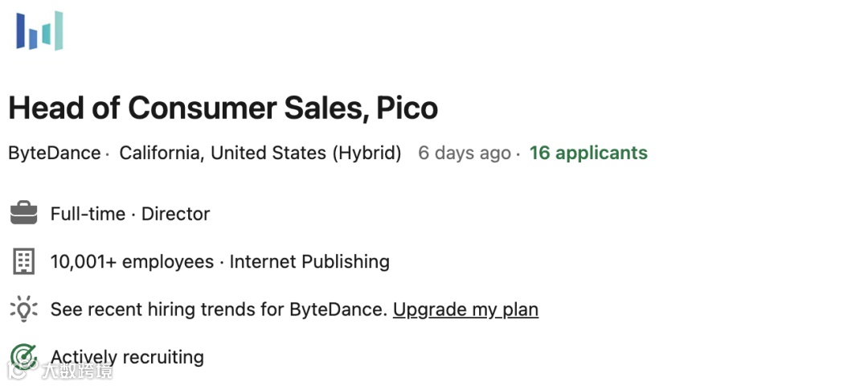Click the 16 applicants count
This screenshot has width=868, height=386.
click(588, 153)
